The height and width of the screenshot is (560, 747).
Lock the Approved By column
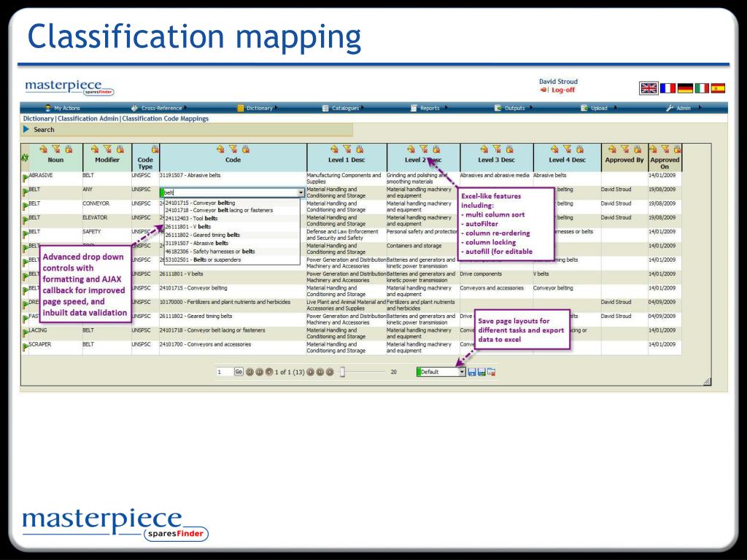638,149
